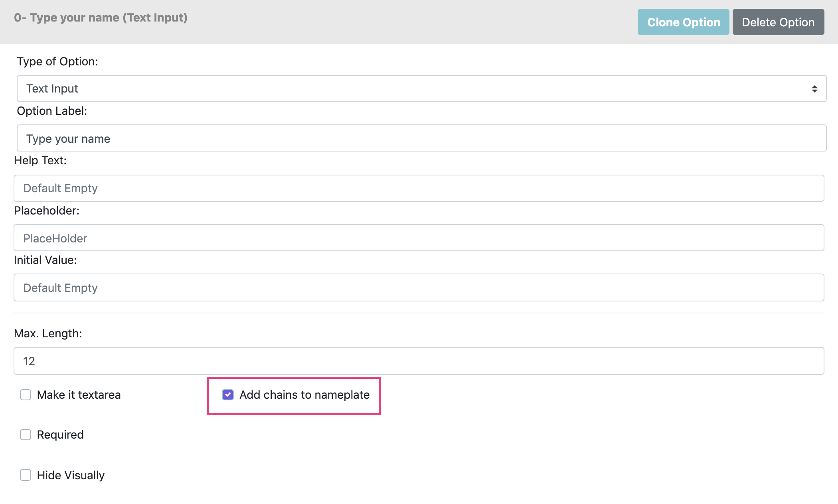Click the up-down arrow icon on Text Input select

click(x=814, y=89)
